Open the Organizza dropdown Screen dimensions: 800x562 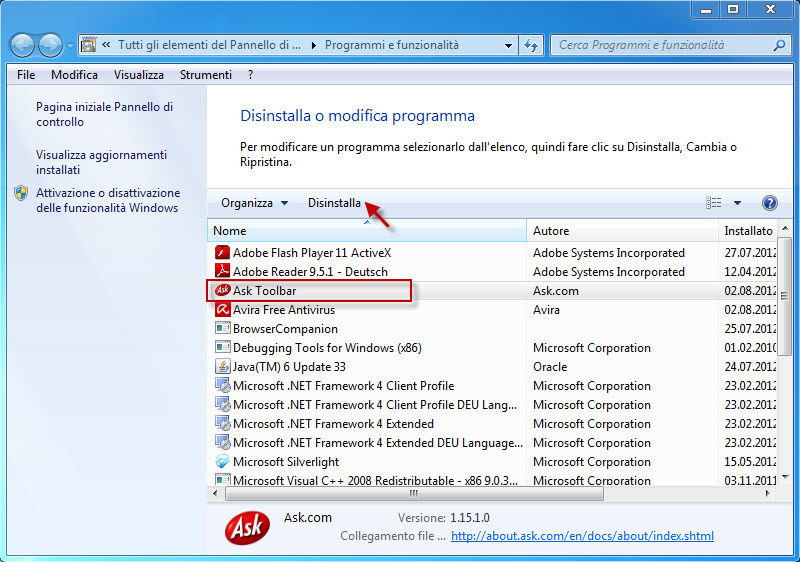[254, 203]
